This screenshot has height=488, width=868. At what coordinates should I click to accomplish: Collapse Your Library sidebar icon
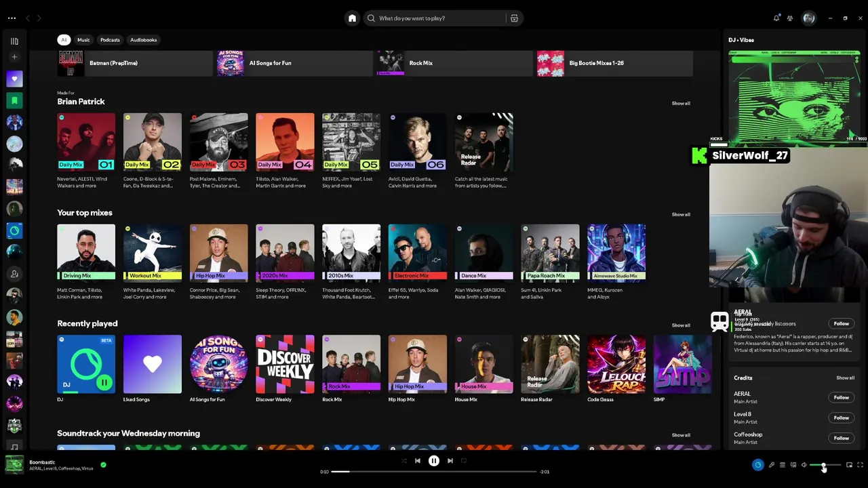point(14,41)
